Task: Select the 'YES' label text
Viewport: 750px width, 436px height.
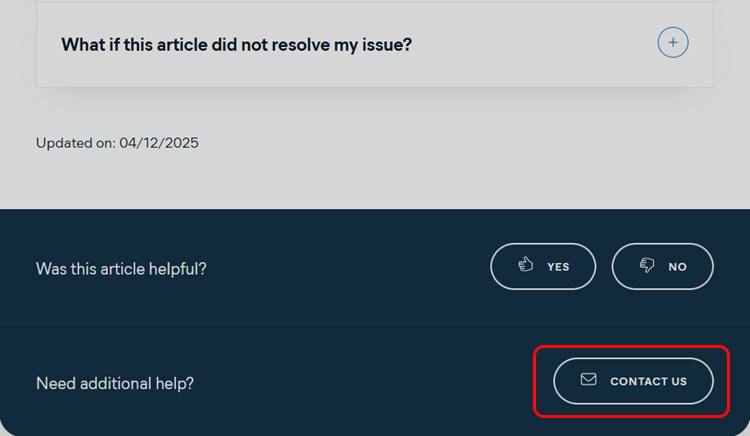Action: tap(558, 267)
